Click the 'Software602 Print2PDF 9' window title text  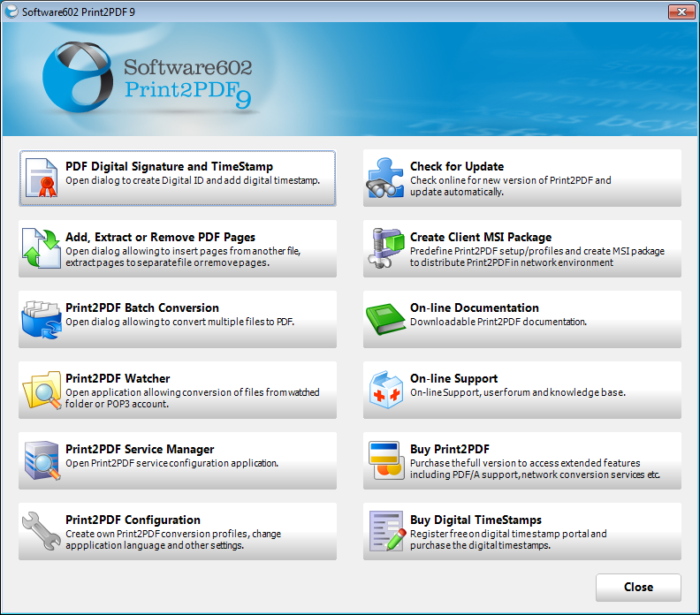(x=79, y=12)
